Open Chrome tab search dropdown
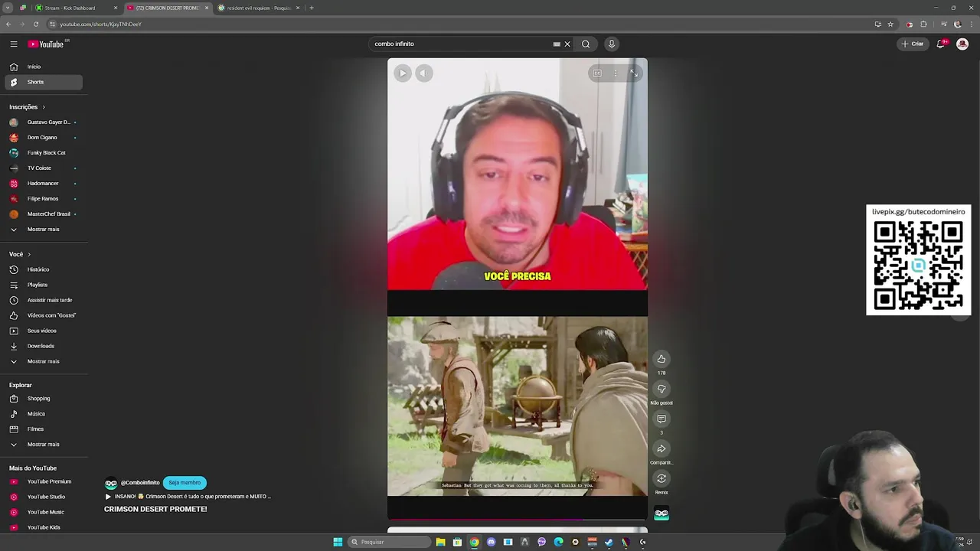The image size is (980, 551). point(8,8)
